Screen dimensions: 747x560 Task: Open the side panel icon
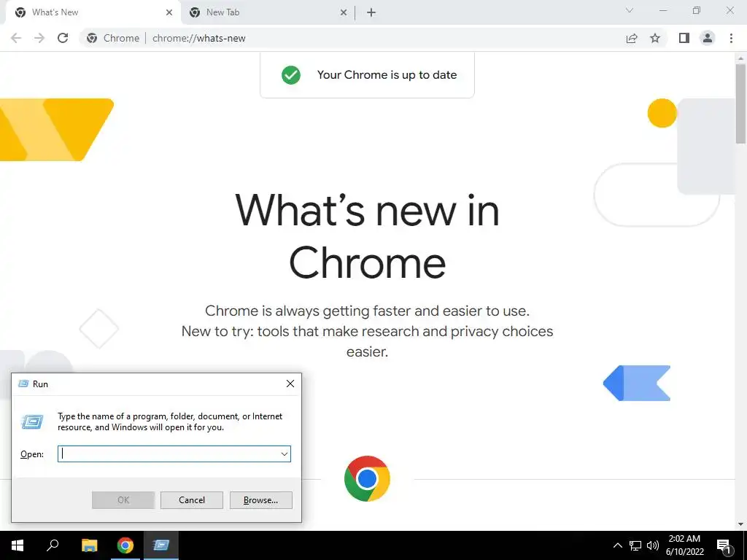coord(684,38)
